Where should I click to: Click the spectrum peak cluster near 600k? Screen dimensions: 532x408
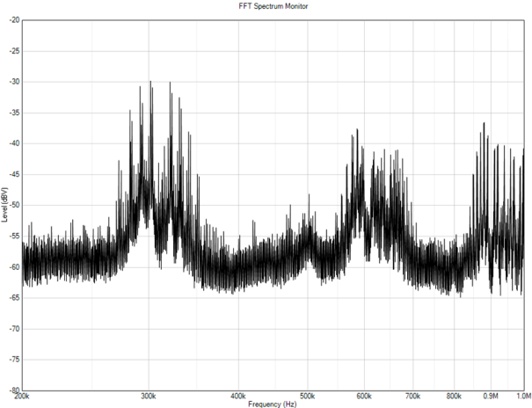(357, 132)
